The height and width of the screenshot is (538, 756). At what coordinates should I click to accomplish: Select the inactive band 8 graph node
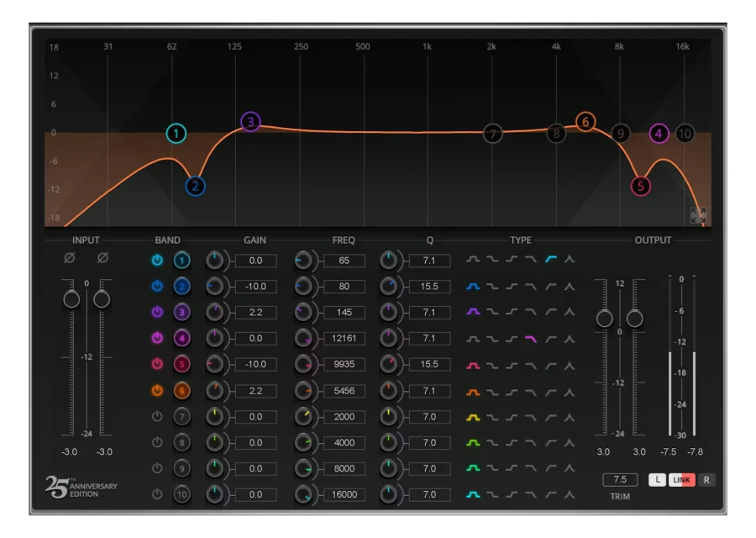(556, 134)
